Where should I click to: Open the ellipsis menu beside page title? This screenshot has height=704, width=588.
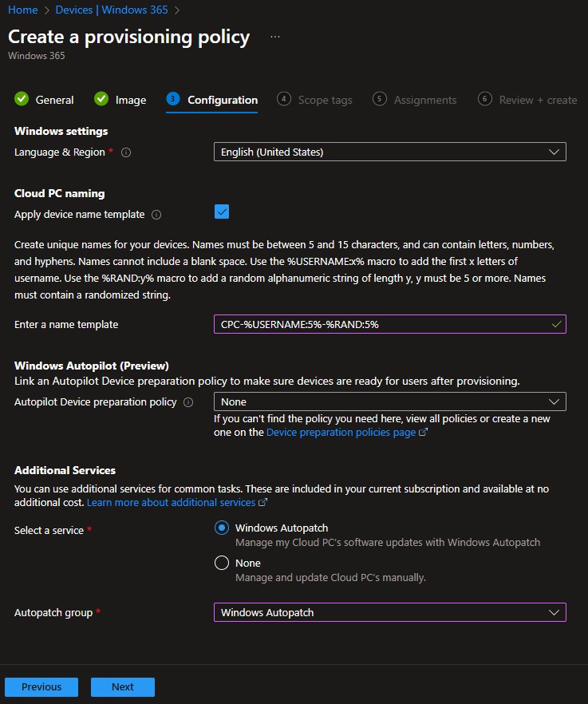pos(275,37)
